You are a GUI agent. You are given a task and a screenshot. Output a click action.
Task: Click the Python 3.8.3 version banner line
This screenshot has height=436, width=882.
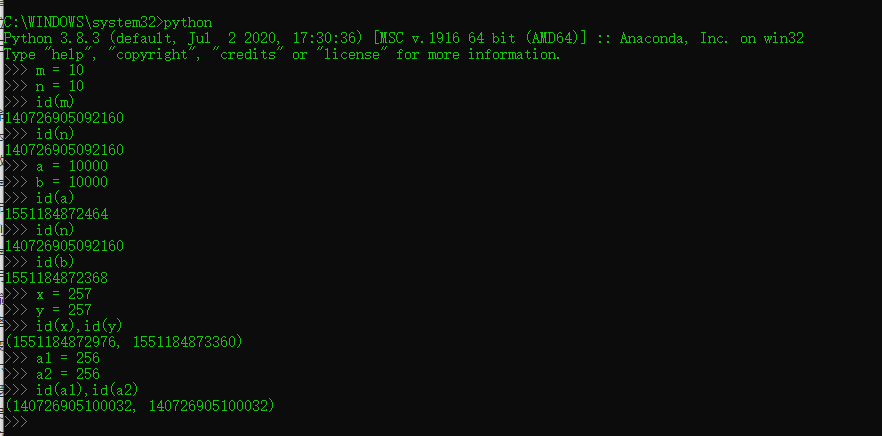click(403, 38)
